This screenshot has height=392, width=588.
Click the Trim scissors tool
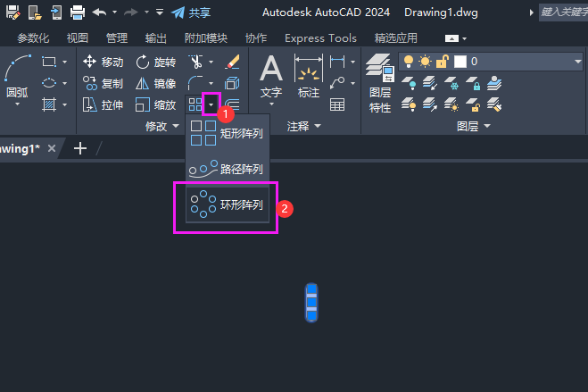[x=196, y=62]
